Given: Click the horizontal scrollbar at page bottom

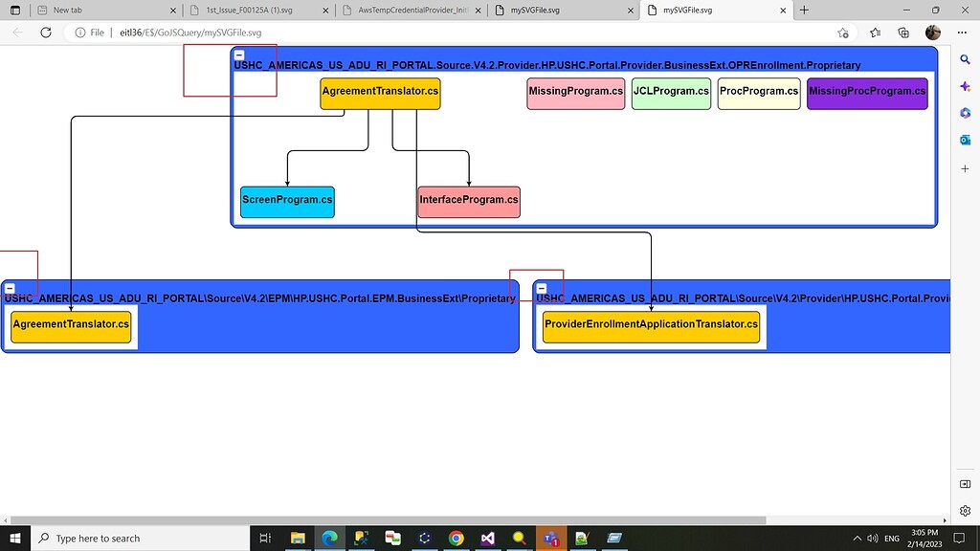Looking at the screenshot, I should 383,519.
